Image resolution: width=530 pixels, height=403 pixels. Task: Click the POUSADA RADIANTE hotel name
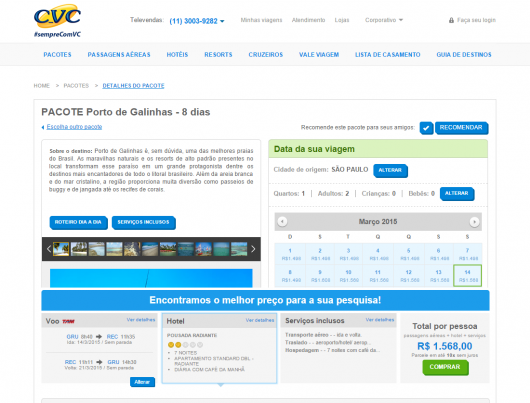tap(192, 335)
